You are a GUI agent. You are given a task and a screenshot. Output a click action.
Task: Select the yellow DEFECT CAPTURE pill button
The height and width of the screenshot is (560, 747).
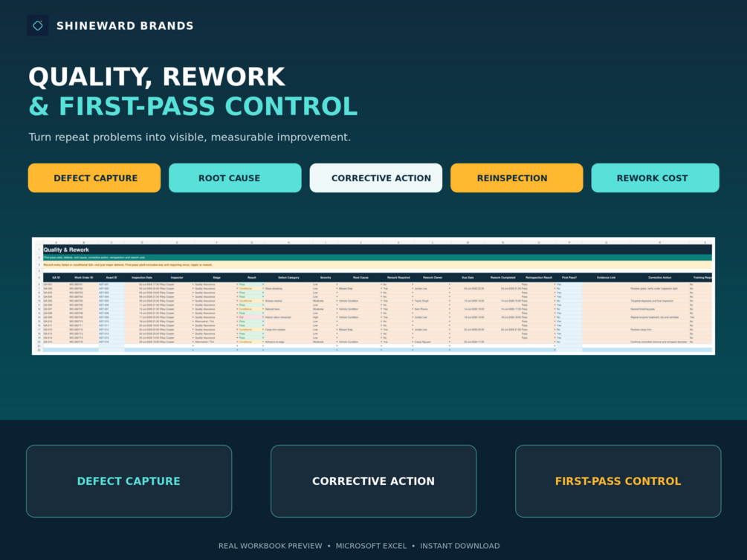(x=94, y=178)
